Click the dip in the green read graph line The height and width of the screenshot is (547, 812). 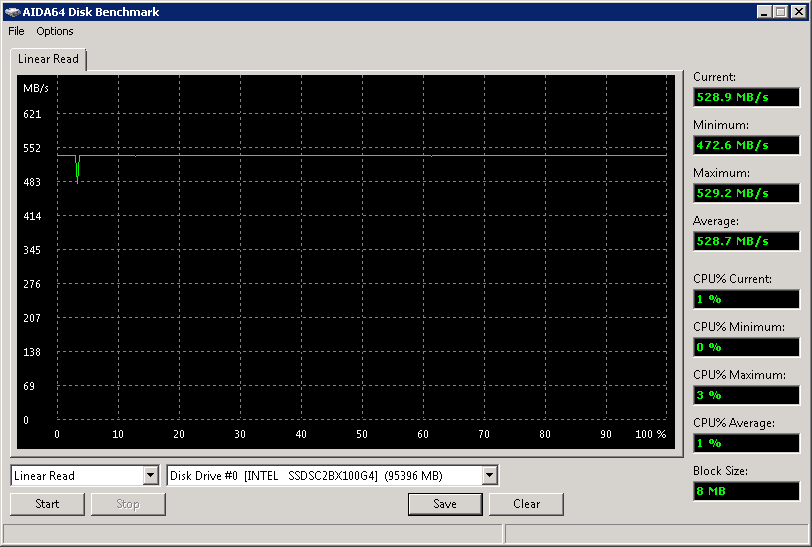point(77,170)
